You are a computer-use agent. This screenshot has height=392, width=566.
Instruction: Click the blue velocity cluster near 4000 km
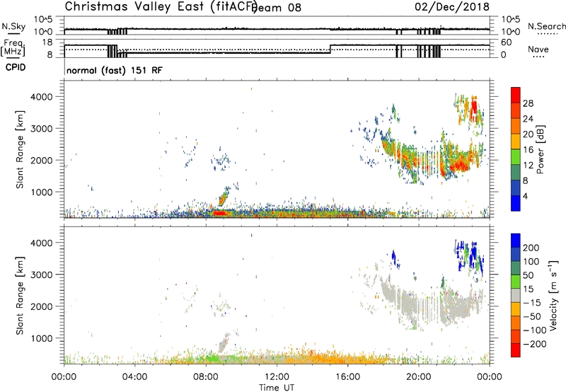click(469, 255)
